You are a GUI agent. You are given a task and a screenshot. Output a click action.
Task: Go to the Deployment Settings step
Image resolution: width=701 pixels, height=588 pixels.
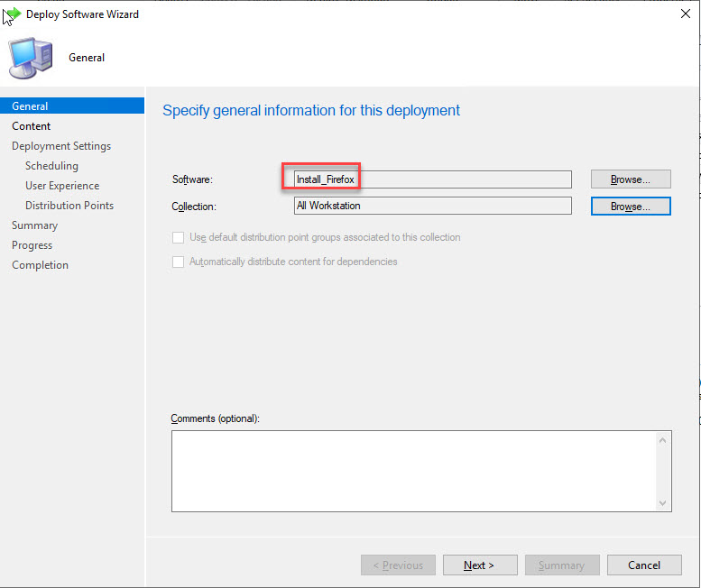click(61, 146)
